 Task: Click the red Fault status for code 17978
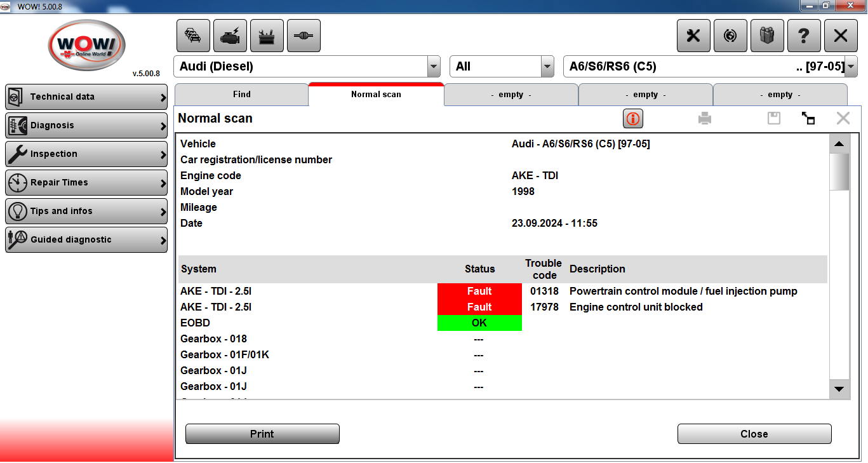pos(479,307)
